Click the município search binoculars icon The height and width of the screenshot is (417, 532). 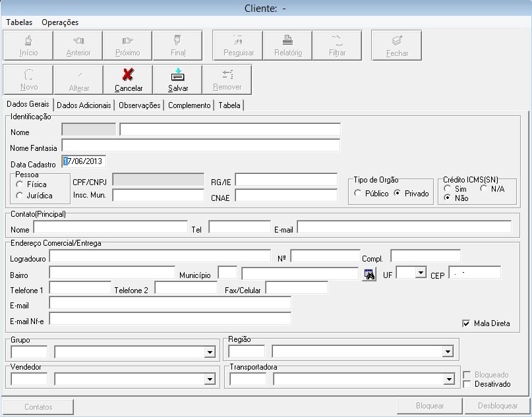[x=370, y=273]
